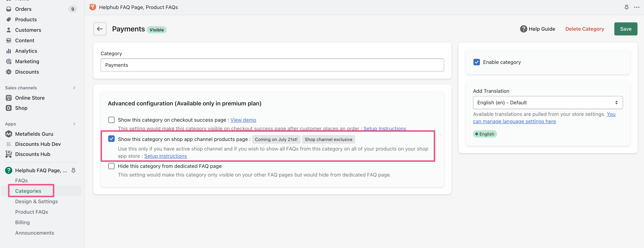Click the back arrow button
Viewport: 644px width, 248px height.
pyautogui.click(x=100, y=29)
